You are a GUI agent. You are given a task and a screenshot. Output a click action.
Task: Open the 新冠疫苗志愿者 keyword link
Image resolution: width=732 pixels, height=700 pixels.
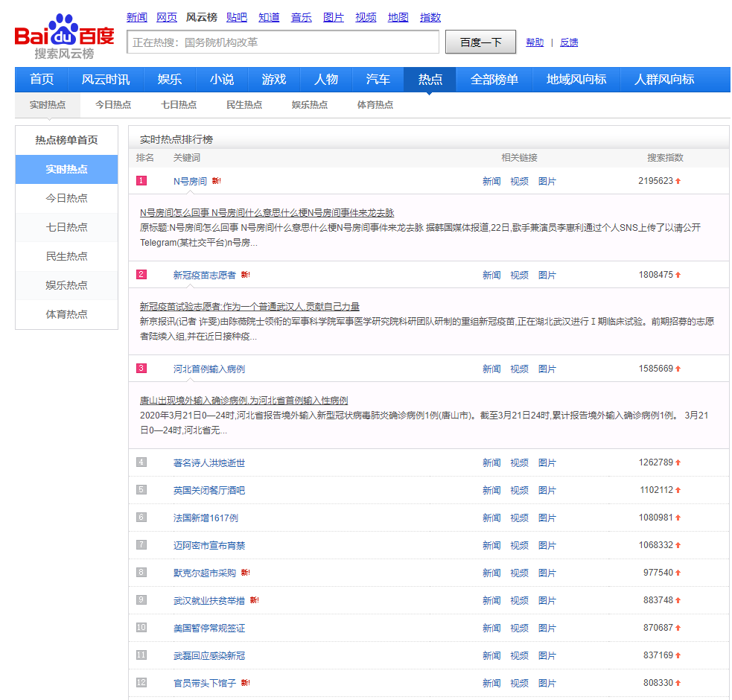(205, 275)
